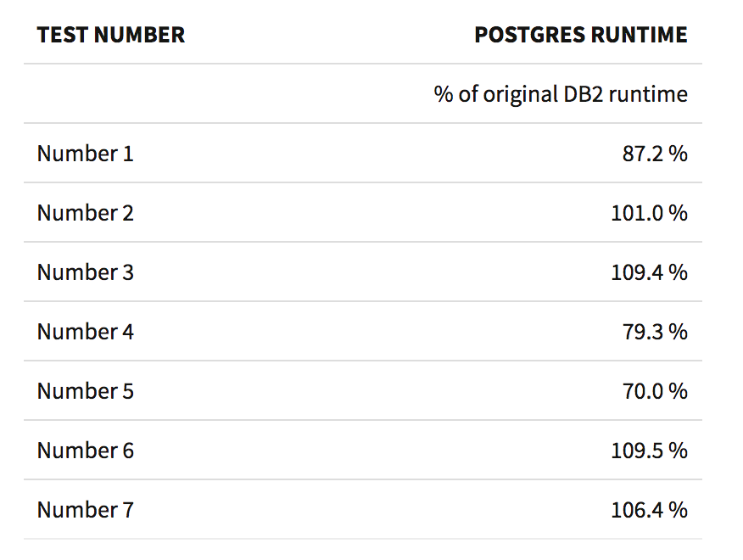Screen dimensions: 743x560
Task: Select the Number 4 row label
Action: 85,332
